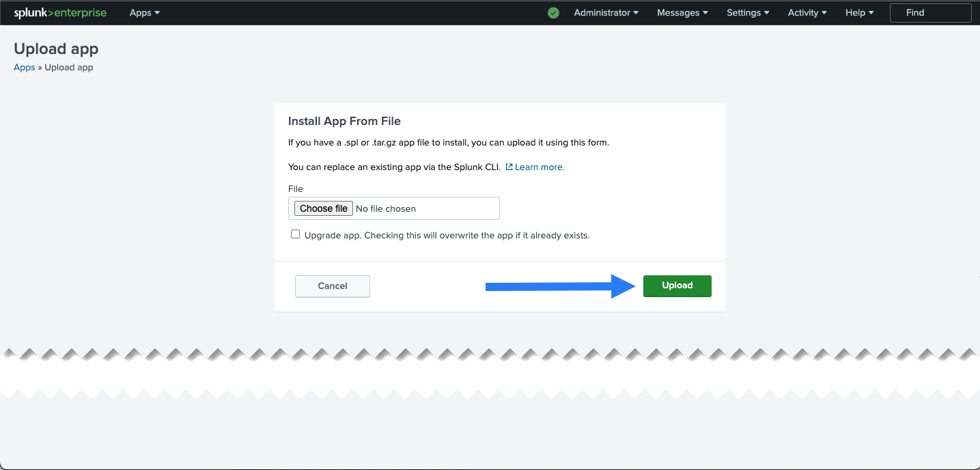The image size is (980, 470).
Task: Open the Help menu
Action: [859, 13]
